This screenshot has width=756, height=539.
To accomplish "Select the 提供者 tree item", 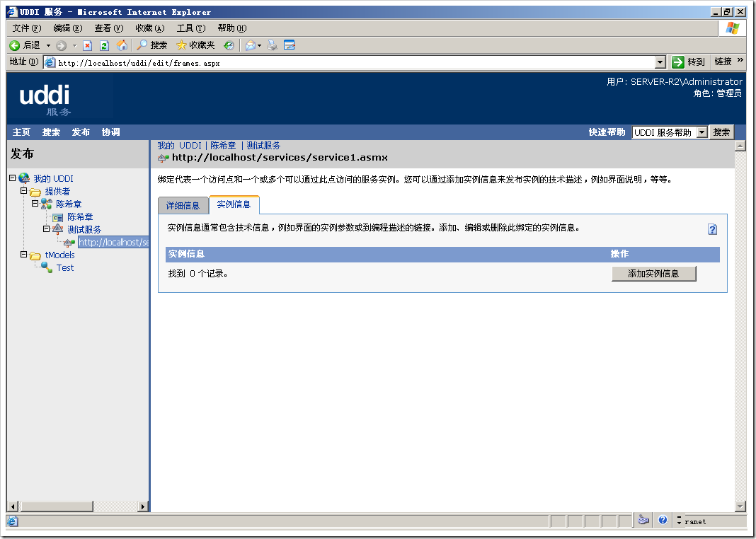I will [x=57, y=192].
